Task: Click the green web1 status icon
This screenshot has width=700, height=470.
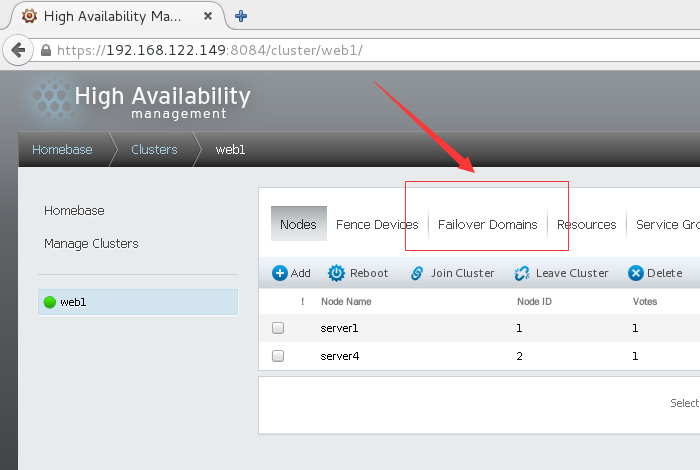Action: coord(50,302)
